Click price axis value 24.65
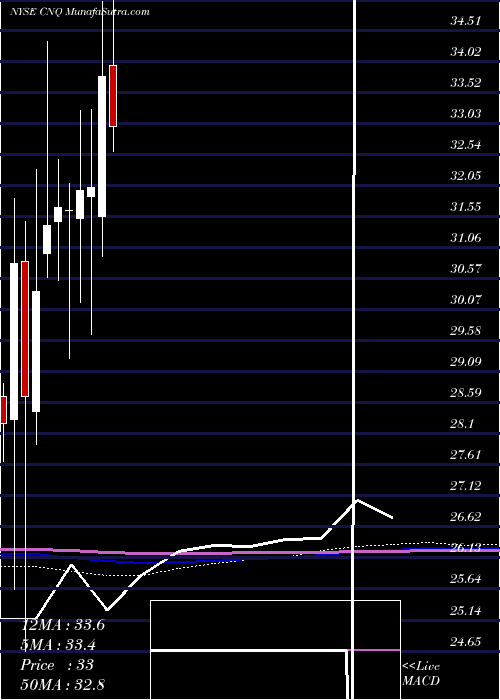Screen dimensions: 500x700 tap(465, 641)
